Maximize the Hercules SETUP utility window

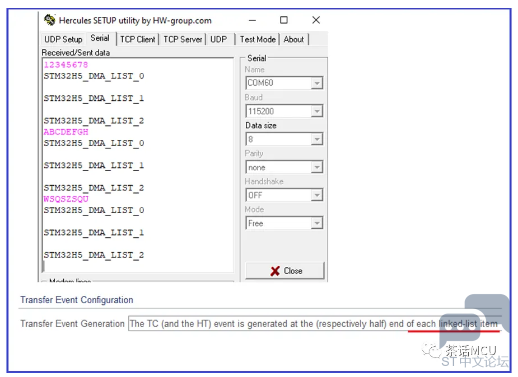click(284, 20)
